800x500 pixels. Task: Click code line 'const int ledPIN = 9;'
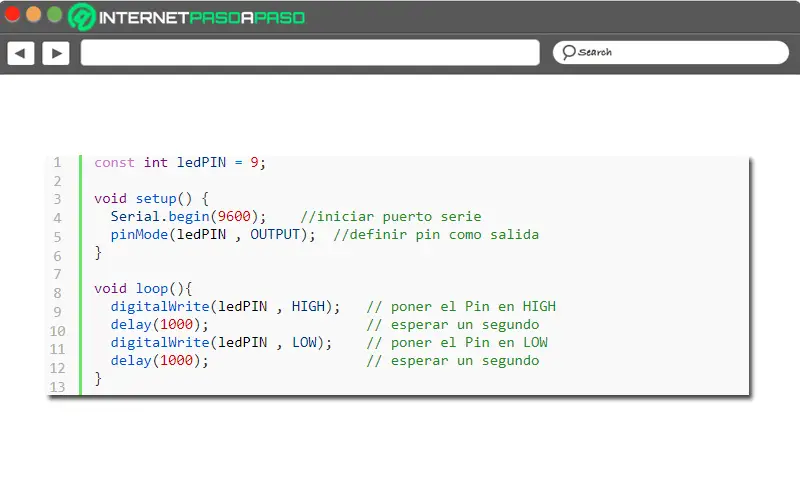[180, 163]
